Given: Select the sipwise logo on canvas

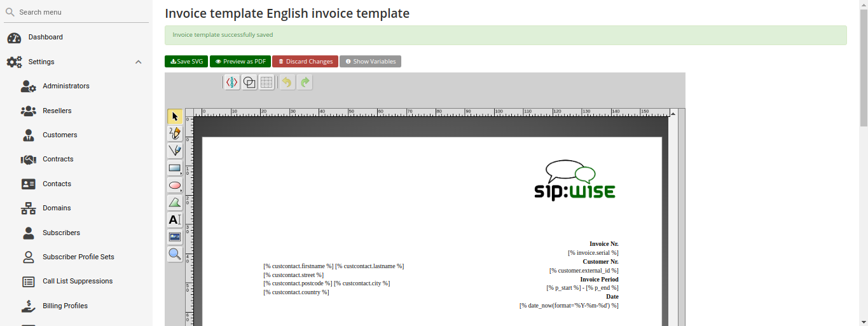Looking at the screenshot, I should 575,180.
